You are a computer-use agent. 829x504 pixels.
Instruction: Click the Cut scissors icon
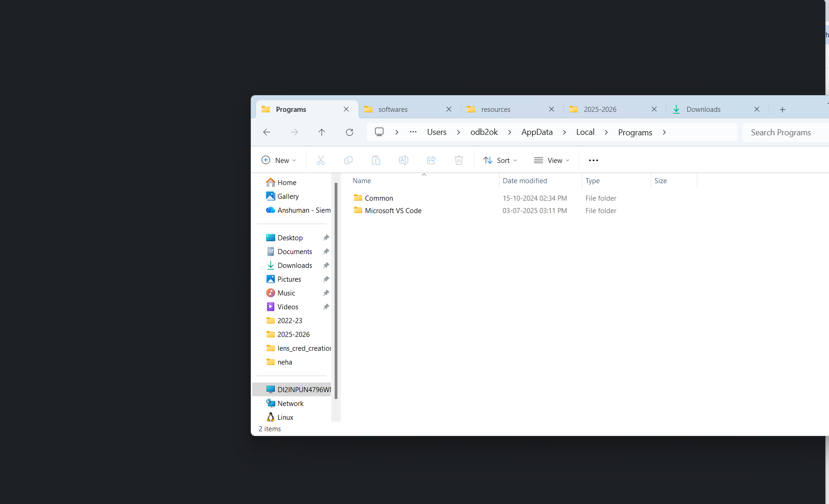coord(321,160)
